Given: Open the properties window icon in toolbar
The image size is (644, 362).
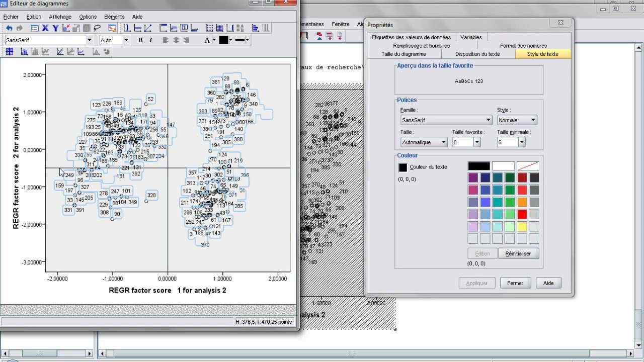Looking at the screenshot, I should click(x=35, y=28).
